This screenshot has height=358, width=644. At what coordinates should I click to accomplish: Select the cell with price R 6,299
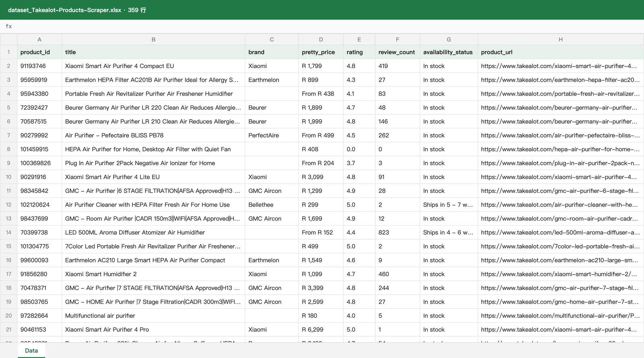click(321, 329)
